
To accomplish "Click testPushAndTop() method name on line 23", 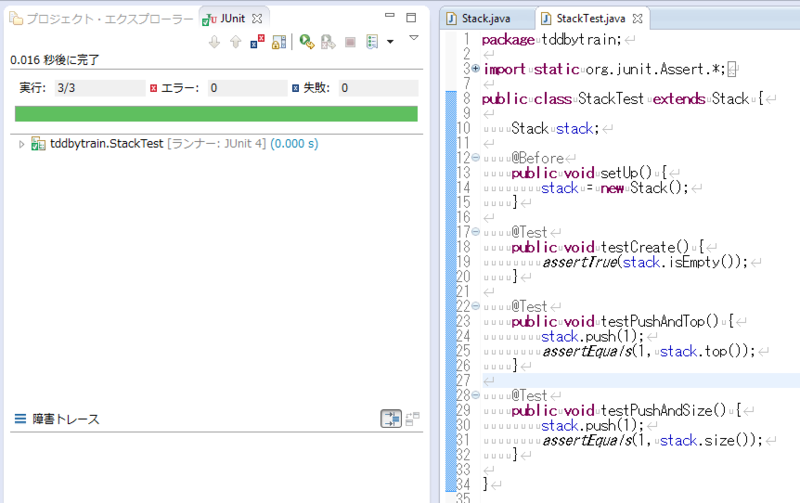I will [660, 321].
